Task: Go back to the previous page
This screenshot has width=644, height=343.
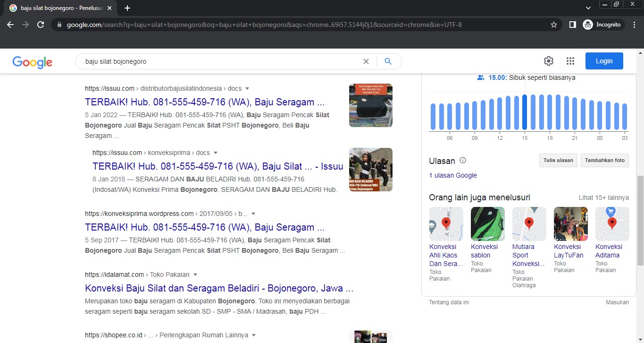Action: pos(10,25)
